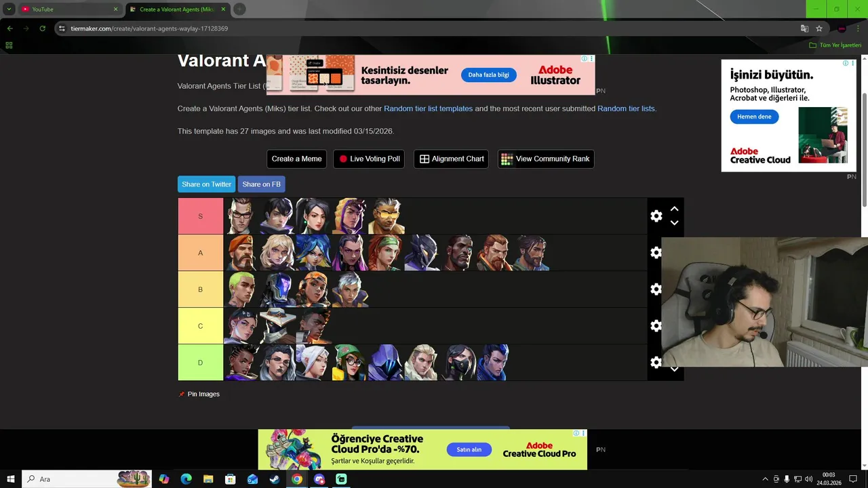The width and height of the screenshot is (868, 488).
Task: Select Cypher with white hat in C tier
Action: [279, 326]
